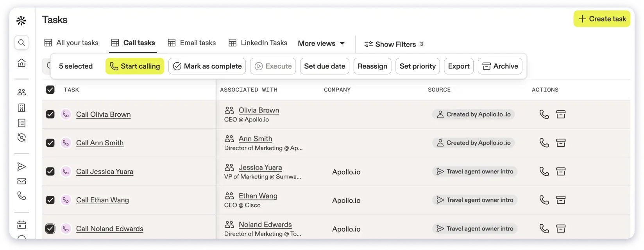Start a call using the phone icon on Ethan Wang's row

(544, 200)
